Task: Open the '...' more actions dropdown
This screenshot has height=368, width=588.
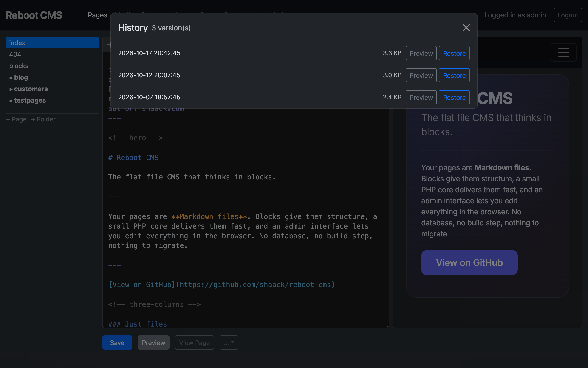Action: coord(229,342)
